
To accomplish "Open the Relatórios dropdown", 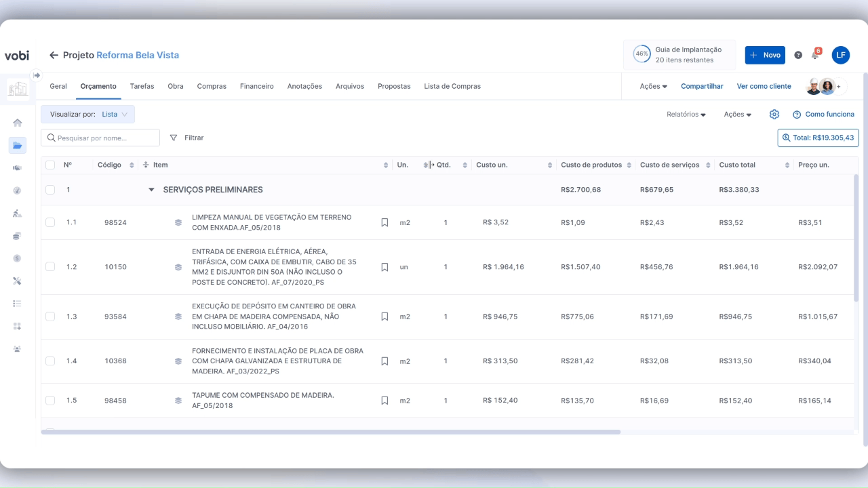I will 686,115.
